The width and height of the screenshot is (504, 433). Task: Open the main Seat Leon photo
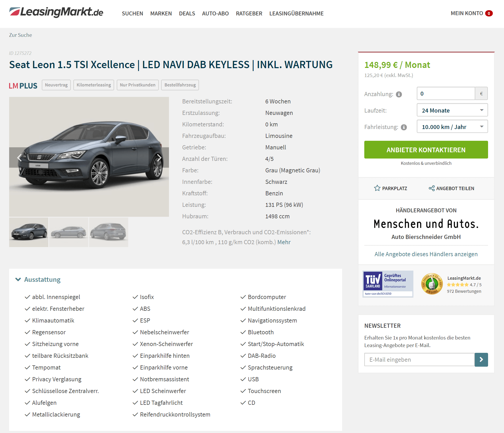(89, 157)
